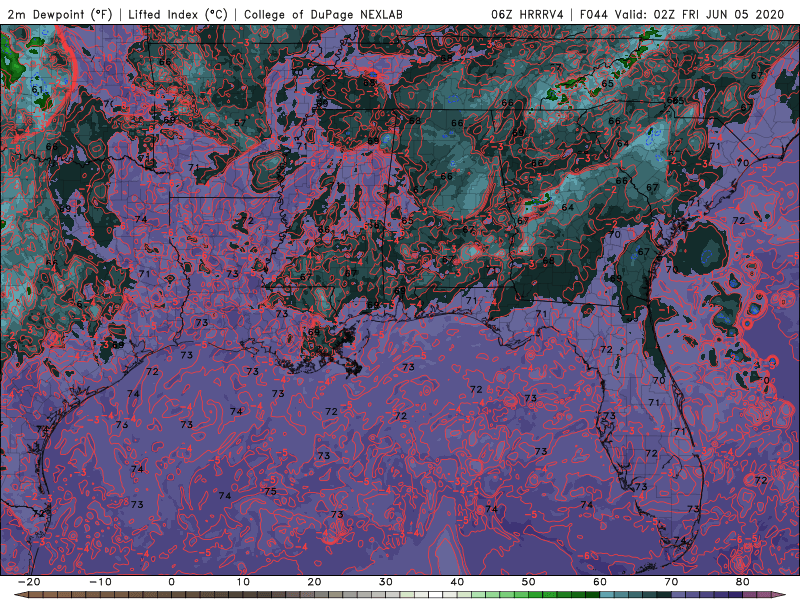800x600 pixels.
Task: Click the "-10" color scale label
Action: coord(100,582)
